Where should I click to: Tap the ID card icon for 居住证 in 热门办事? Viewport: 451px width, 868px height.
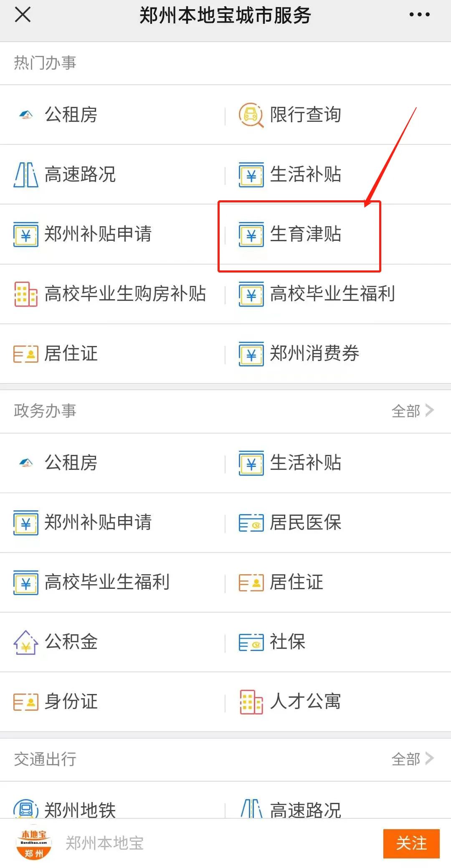[26, 354]
